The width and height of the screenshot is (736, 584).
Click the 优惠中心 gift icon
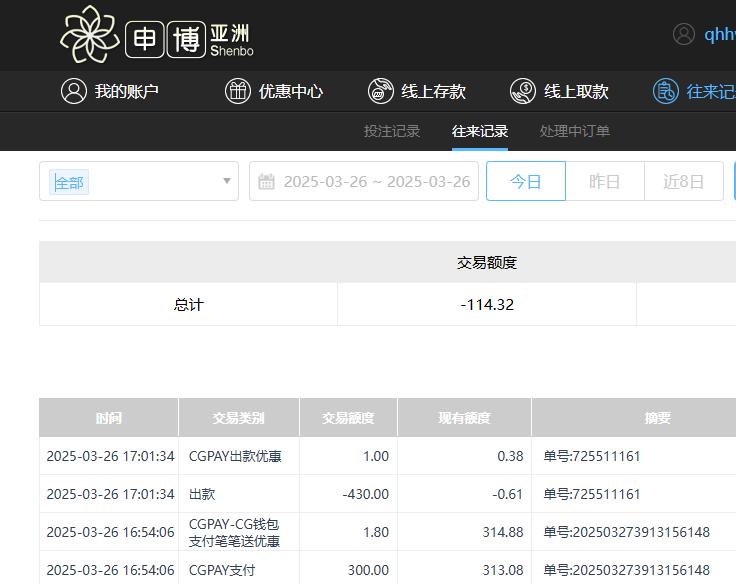tap(237, 91)
